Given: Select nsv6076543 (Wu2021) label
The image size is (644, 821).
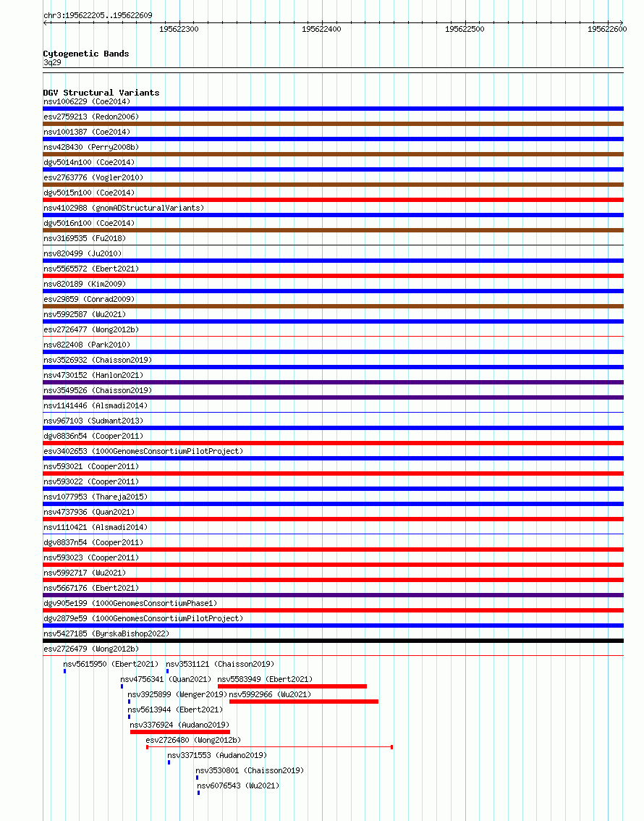Looking at the screenshot, I should (x=239, y=785).
